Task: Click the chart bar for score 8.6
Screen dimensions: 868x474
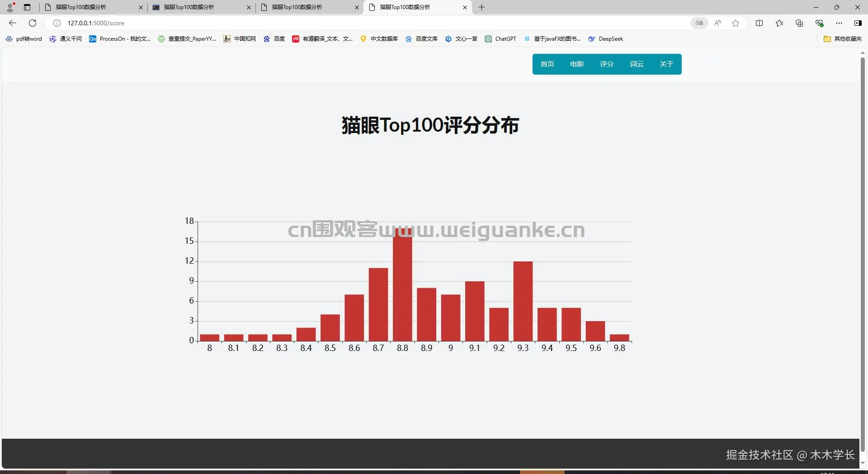Action: 354,318
